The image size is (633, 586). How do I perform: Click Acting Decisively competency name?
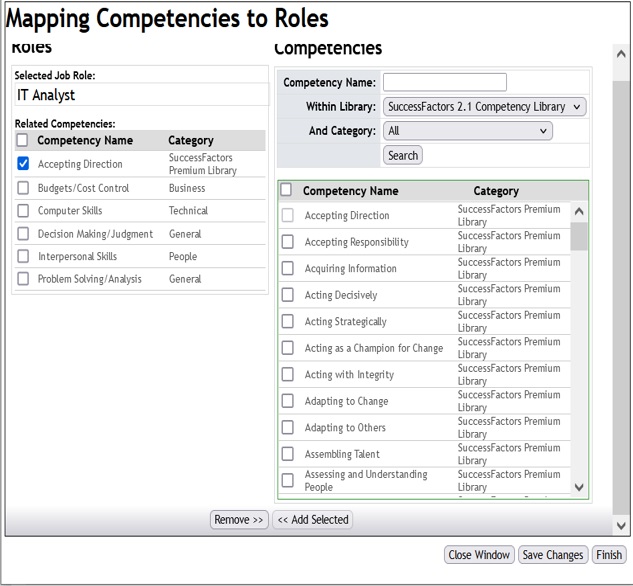coord(341,295)
